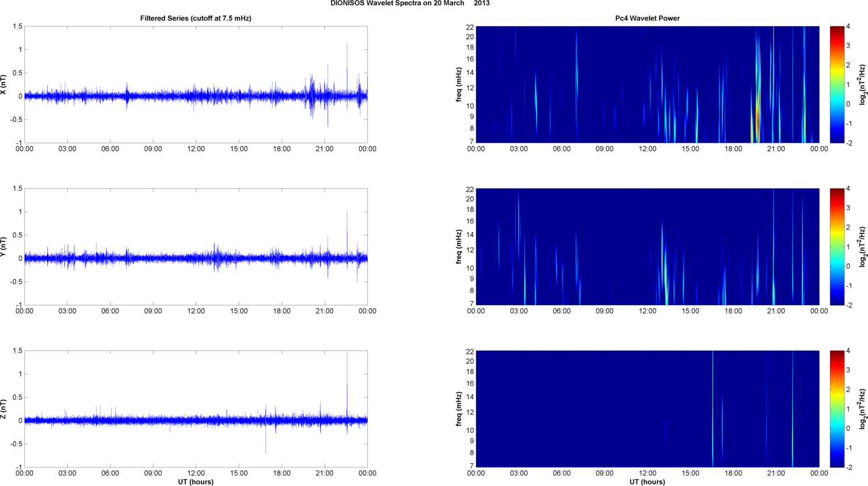Select the "Pc4 Wavelet Power" column heading
The height and width of the screenshot is (486, 868).
(647, 18)
